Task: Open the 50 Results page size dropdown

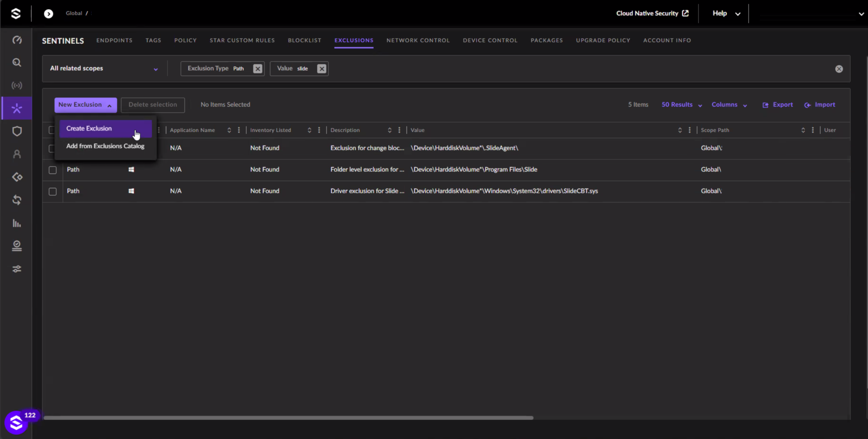Action: click(682, 105)
